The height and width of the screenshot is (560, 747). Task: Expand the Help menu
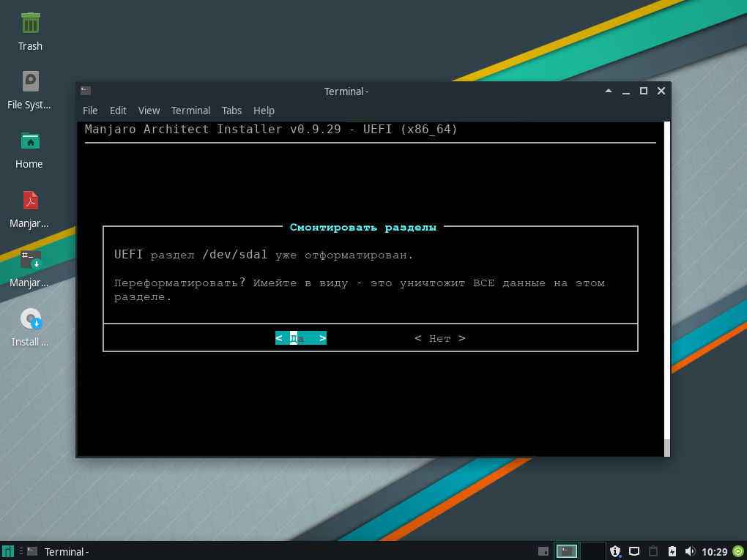[x=264, y=111]
